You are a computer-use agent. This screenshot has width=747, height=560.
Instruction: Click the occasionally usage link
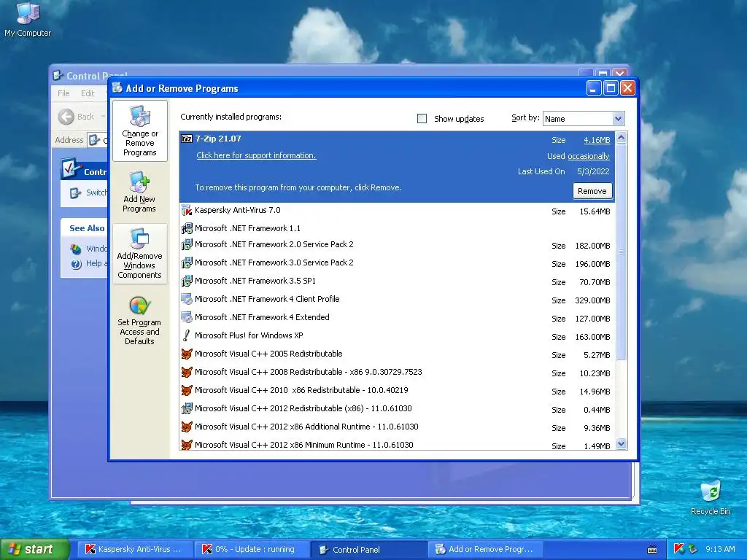(589, 156)
